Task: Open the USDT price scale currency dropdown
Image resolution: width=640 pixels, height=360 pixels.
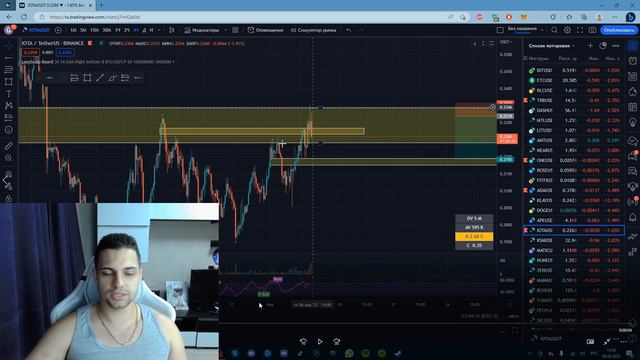Action: point(506,42)
